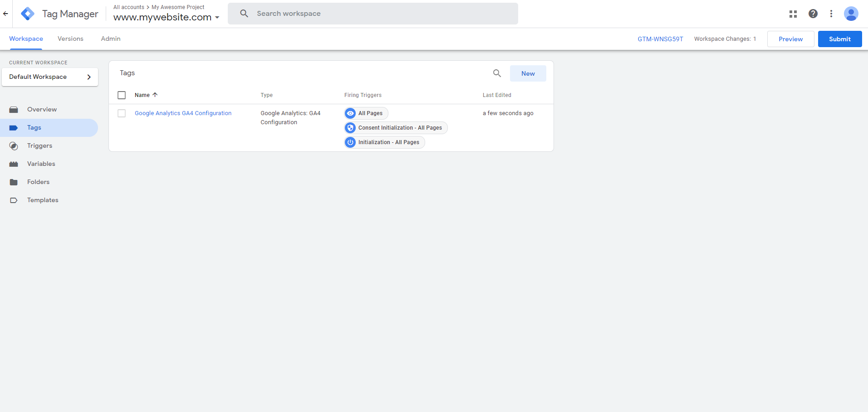The height and width of the screenshot is (412, 868).
Task: Click the Tags sidebar icon
Action: (14, 128)
